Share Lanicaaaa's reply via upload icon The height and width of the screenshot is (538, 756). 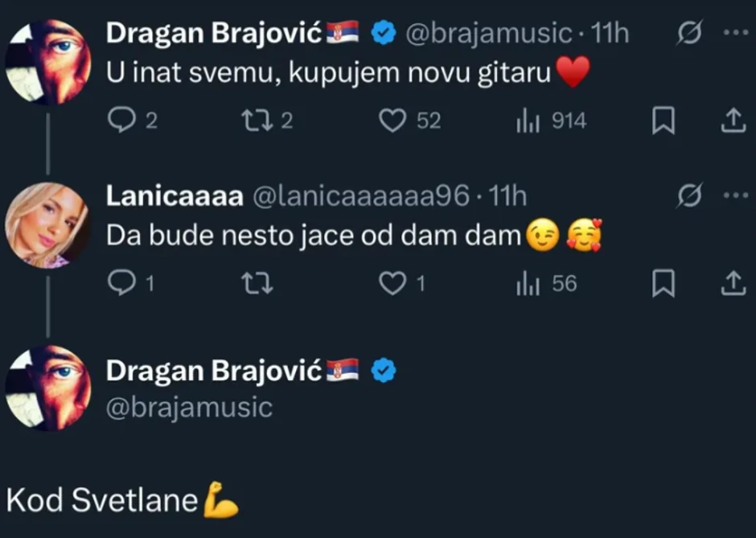[x=733, y=283]
